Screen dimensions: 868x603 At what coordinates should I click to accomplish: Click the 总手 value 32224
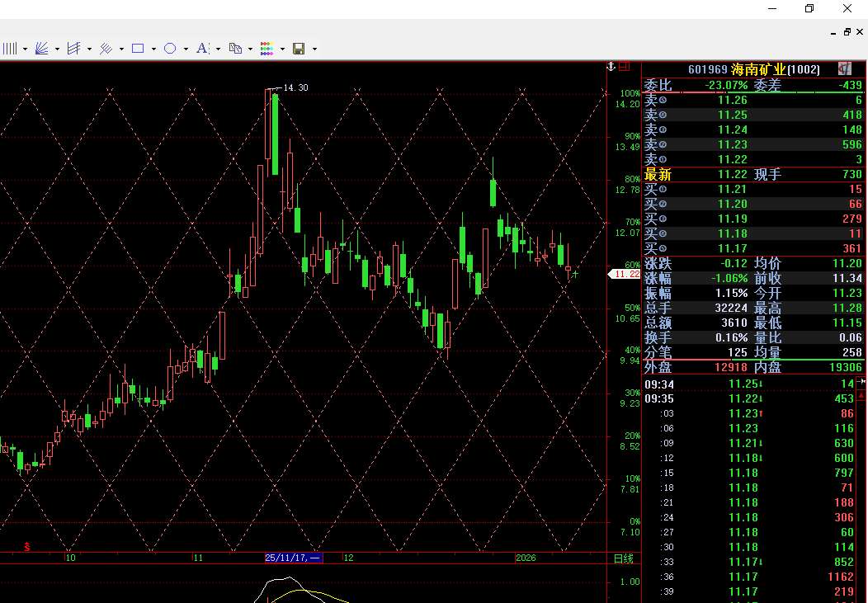(731, 309)
